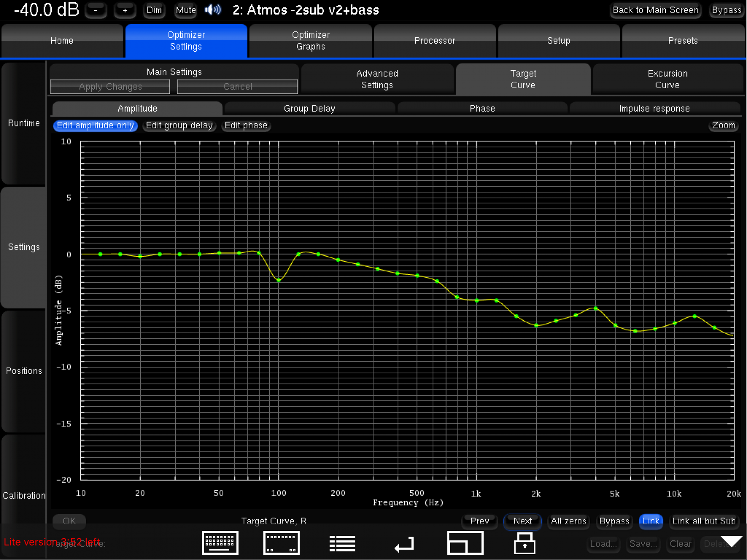
Task: Toggle the Dim button
Action: click(154, 10)
